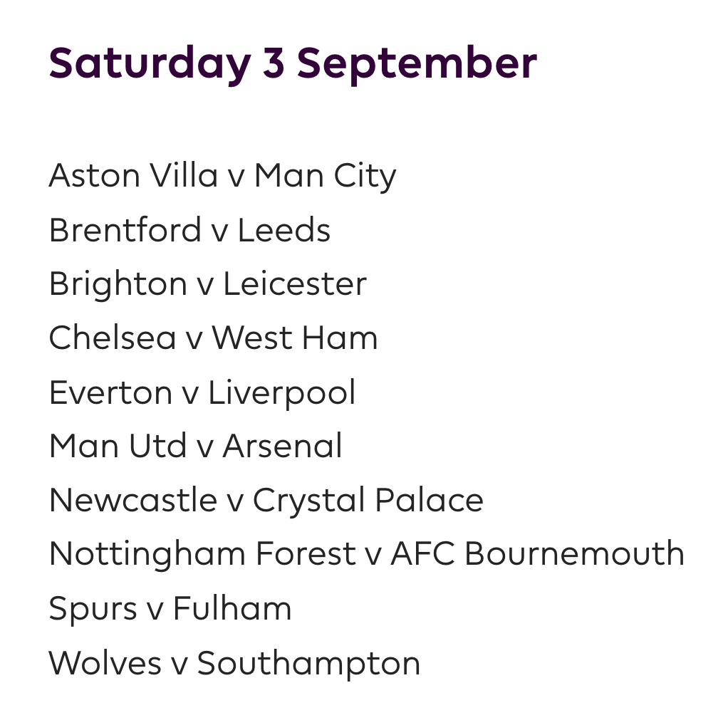Select the Spurs v Fulham match
Screen dimensions: 728x725
point(170,609)
